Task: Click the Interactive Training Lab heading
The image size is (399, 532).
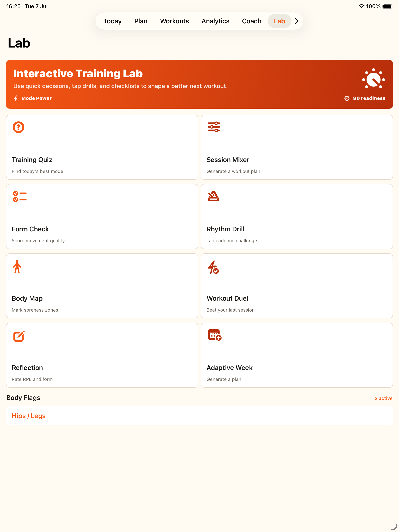Action: point(78,74)
